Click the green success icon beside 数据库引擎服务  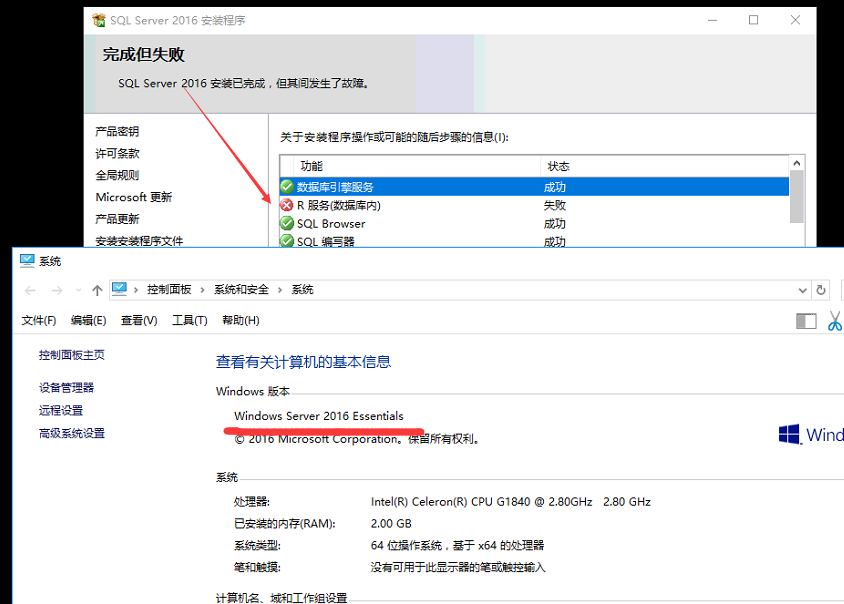coord(287,187)
